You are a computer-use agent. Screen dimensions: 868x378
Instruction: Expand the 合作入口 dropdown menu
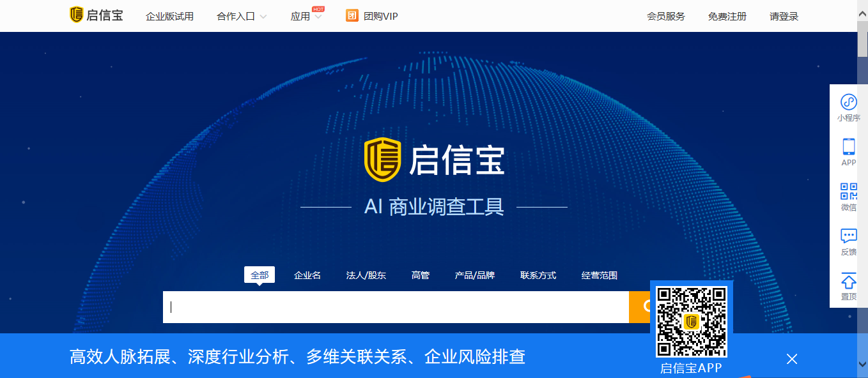[x=242, y=17]
